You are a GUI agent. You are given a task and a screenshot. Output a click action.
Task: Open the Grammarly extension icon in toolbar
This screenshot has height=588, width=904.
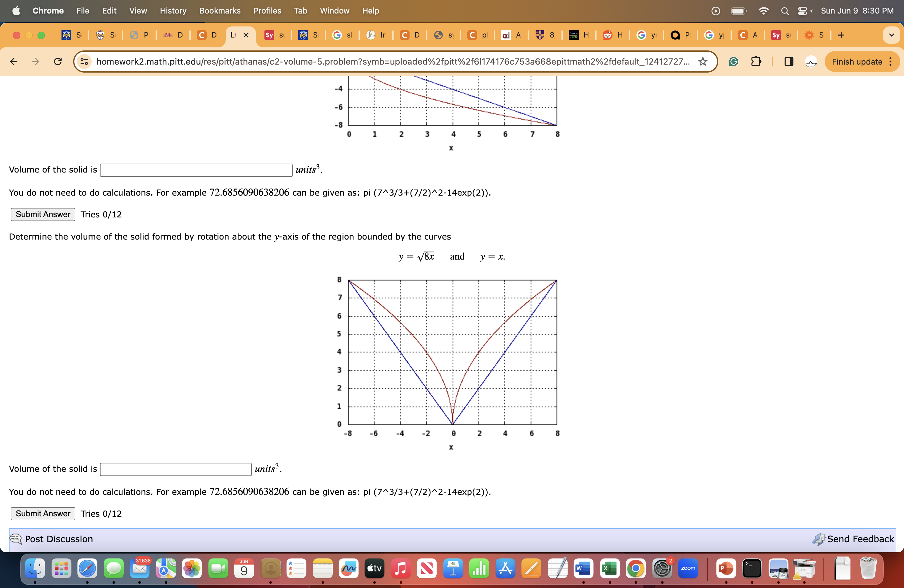point(733,62)
